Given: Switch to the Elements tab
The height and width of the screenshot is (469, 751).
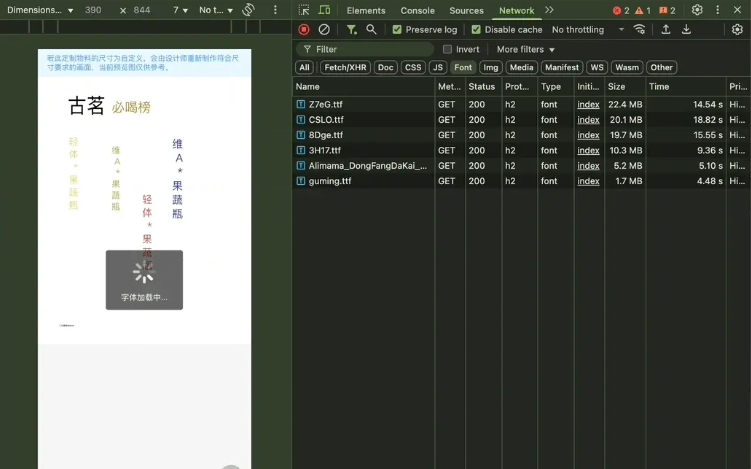Looking at the screenshot, I should coord(366,11).
